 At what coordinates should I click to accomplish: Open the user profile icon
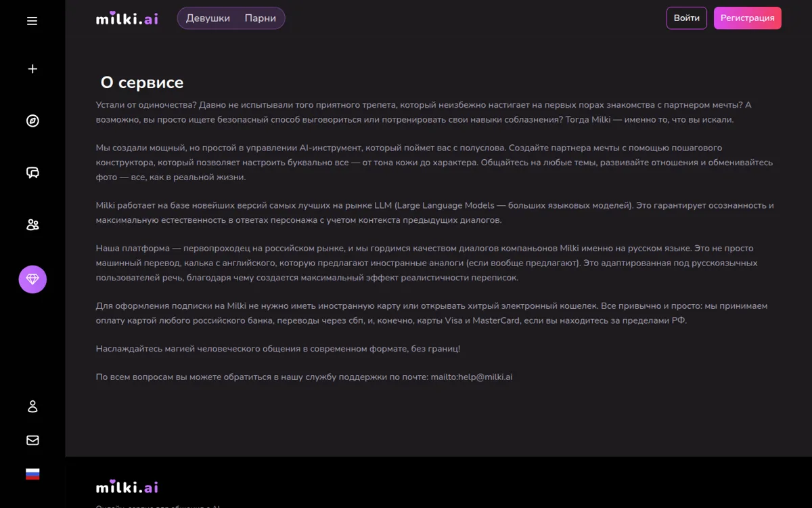tap(32, 406)
